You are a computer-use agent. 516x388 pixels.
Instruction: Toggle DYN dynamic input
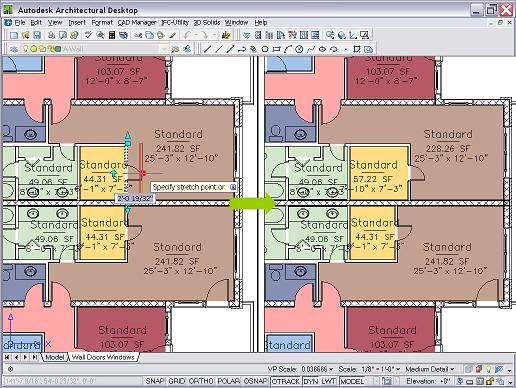click(311, 381)
